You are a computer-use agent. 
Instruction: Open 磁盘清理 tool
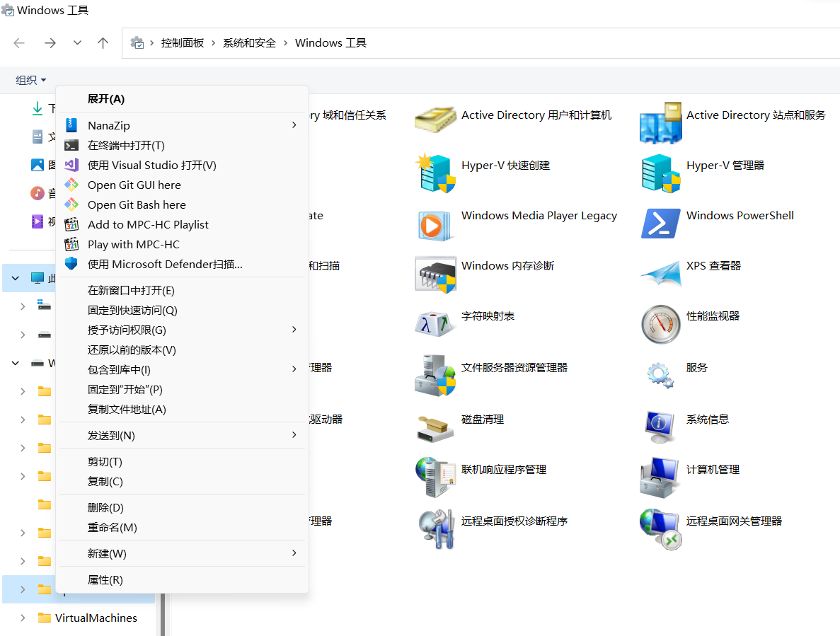coord(482,419)
